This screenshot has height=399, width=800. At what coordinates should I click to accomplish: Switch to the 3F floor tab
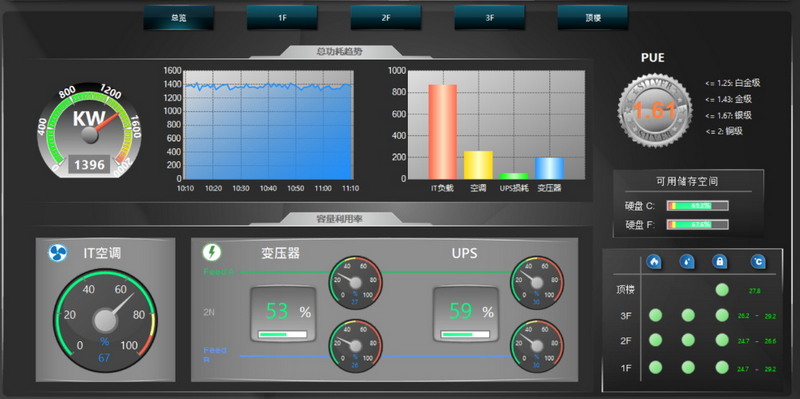pos(490,18)
